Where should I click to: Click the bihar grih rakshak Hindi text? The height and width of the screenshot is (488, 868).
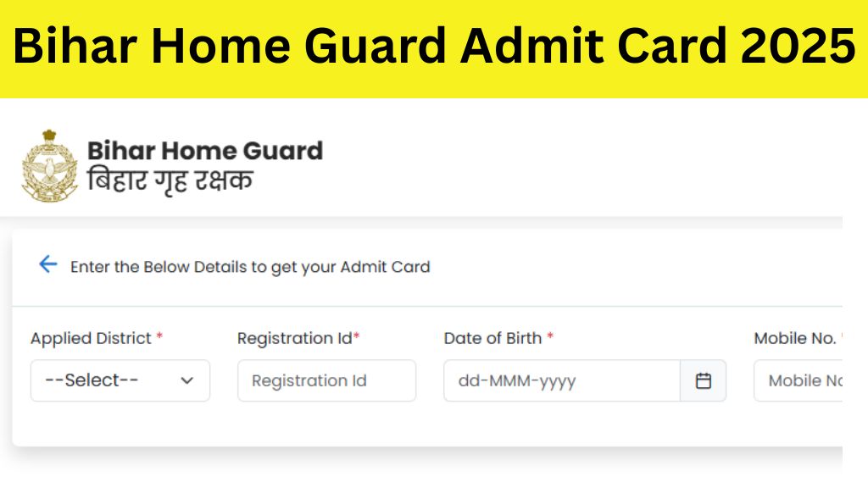click(x=170, y=179)
